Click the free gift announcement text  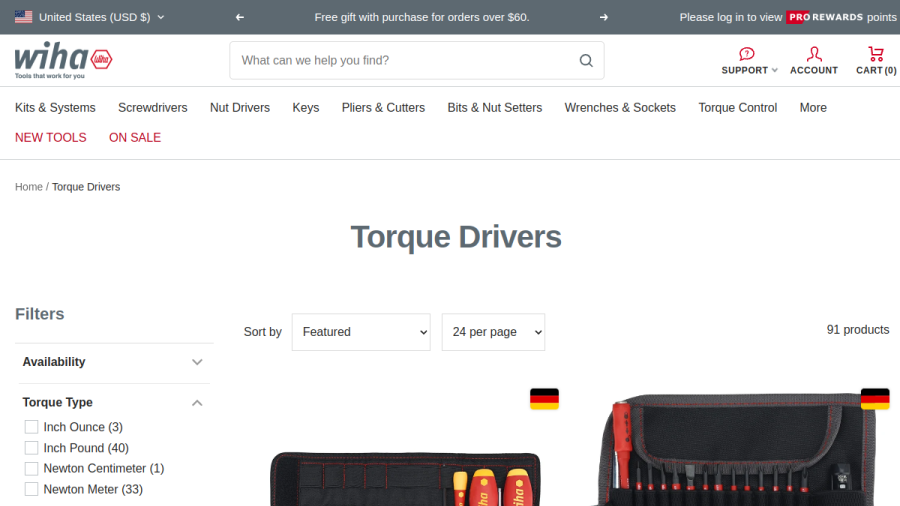pos(422,17)
